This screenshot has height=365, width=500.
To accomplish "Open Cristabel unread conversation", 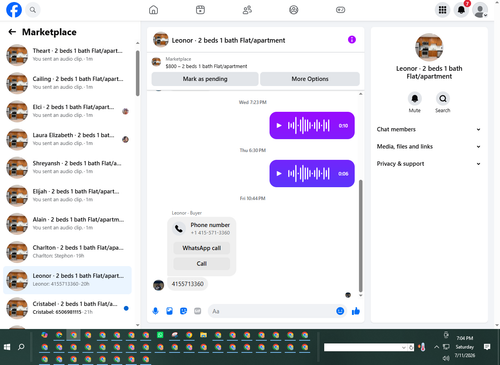I will pyautogui.click(x=68, y=308).
